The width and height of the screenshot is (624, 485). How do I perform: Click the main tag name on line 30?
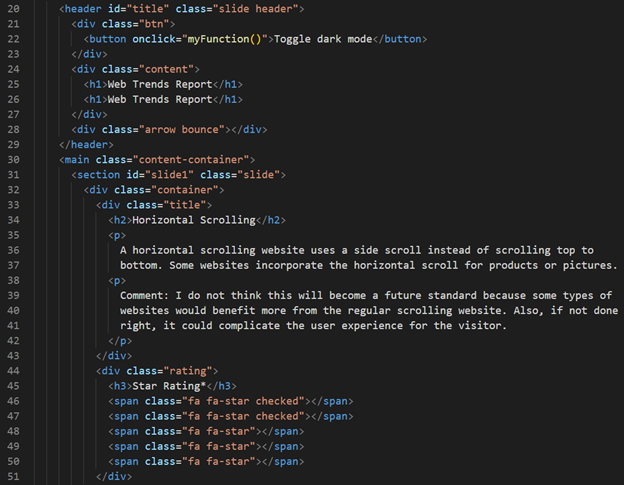(77, 160)
